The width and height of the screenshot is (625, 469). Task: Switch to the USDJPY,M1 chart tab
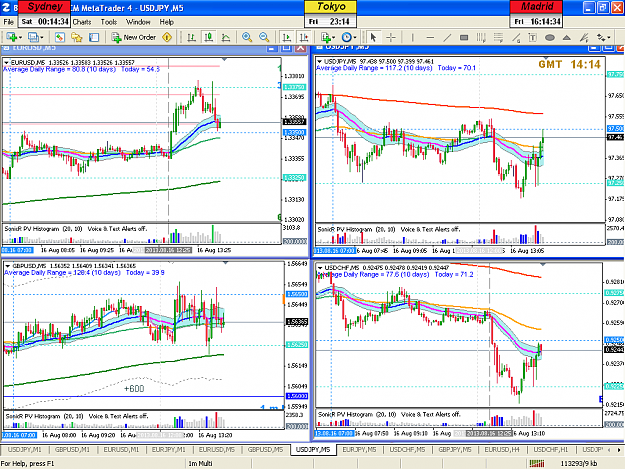(x=25, y=449)
